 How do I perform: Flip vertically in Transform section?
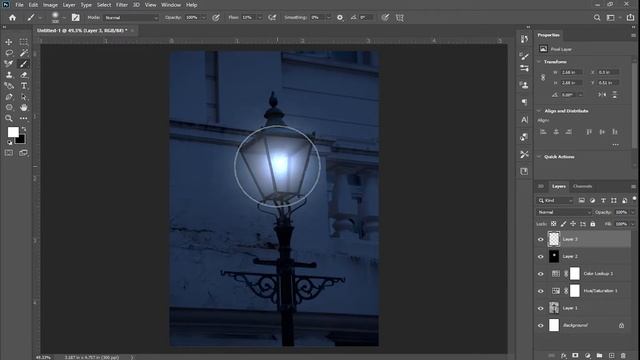point(614,94)
